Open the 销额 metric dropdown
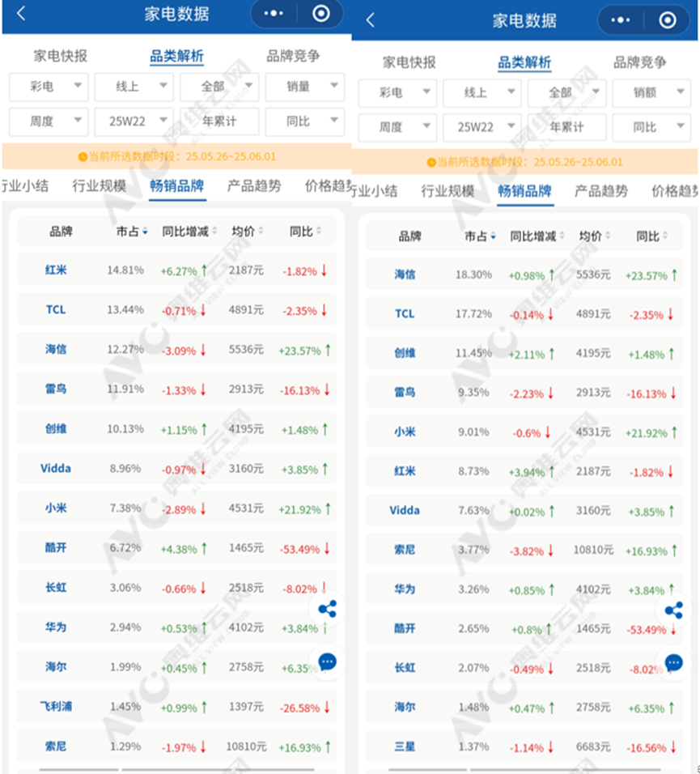This screenshot has width=700, height=774. pos(651,93)
